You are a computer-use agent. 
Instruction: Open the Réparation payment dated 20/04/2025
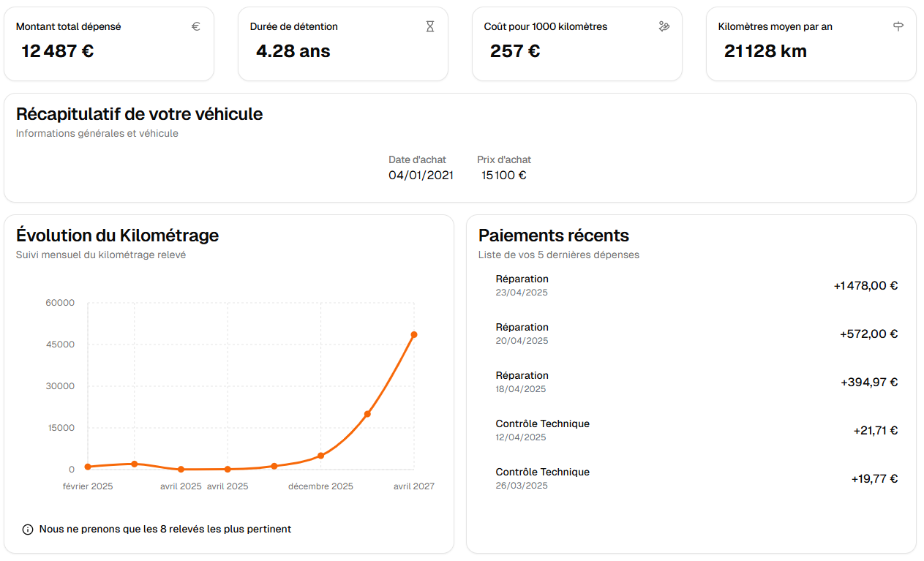(x=522, y=334)
